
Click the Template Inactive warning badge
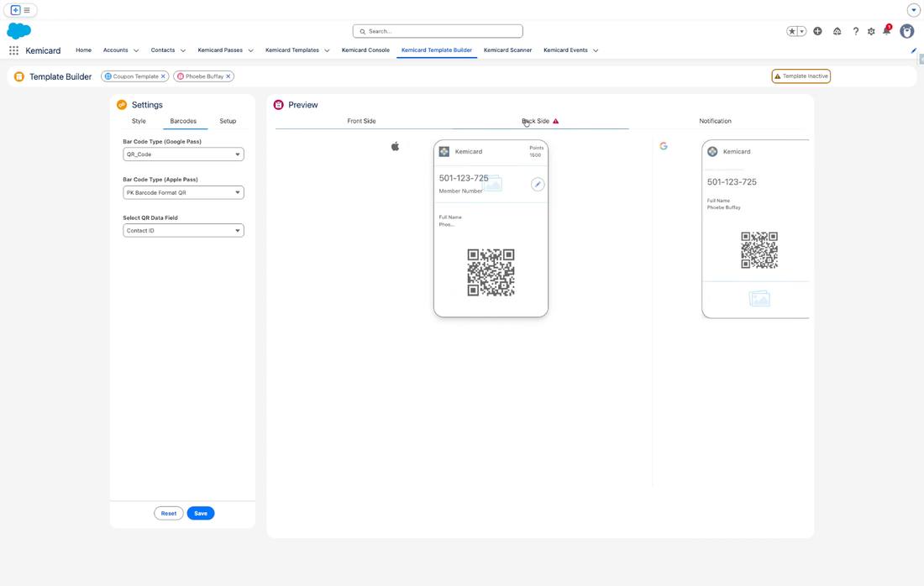pos(801,76)
